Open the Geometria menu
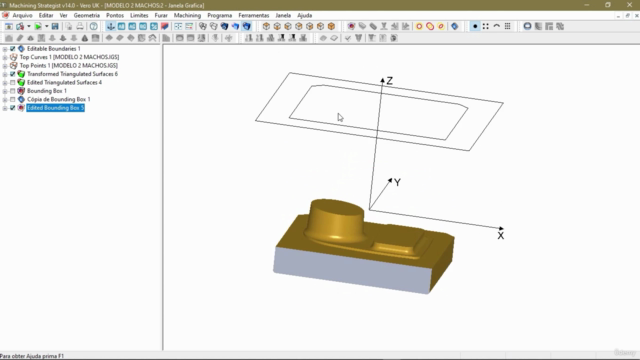This screenshot has height=360, width=640. [87, 16]
